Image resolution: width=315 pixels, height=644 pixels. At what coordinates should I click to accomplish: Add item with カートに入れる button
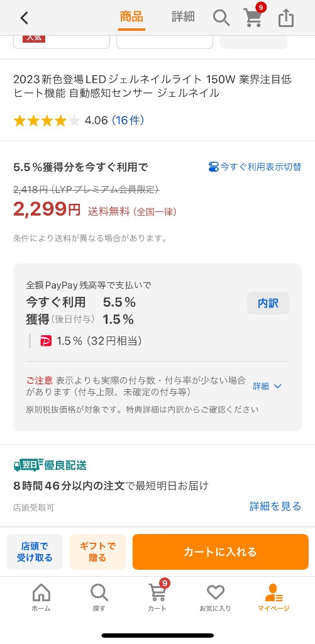point(221,552)
